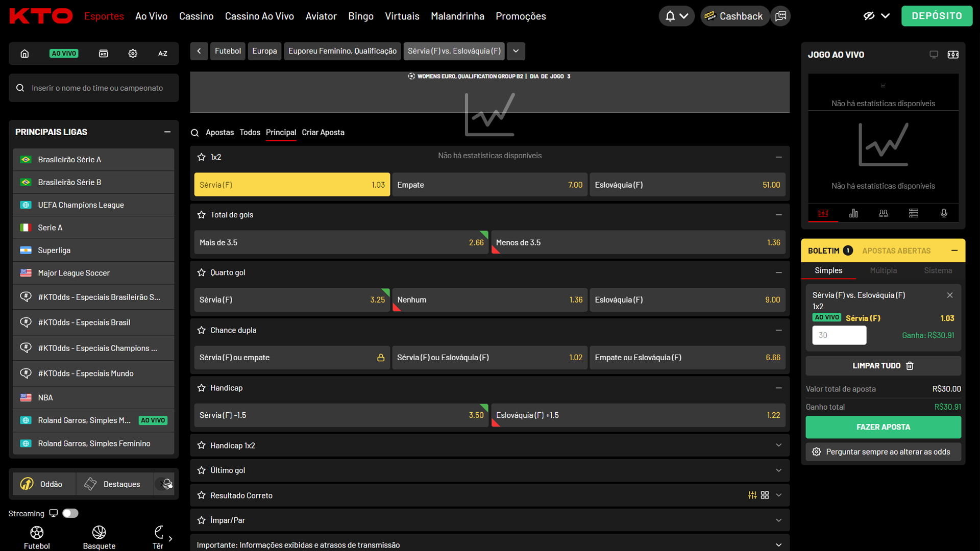980x551 pixels.
Task: Select Mais de 3.5 at 2.66
Action: [x=341, y=242]
